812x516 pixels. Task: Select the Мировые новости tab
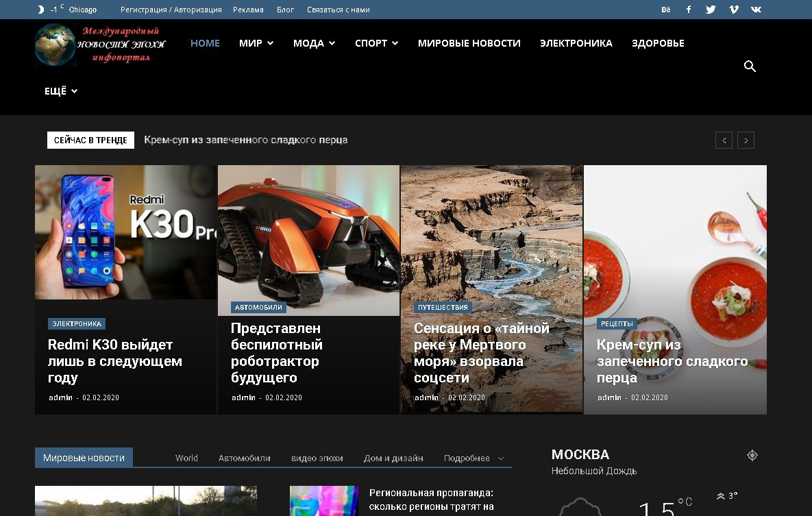tap(84, 458)
